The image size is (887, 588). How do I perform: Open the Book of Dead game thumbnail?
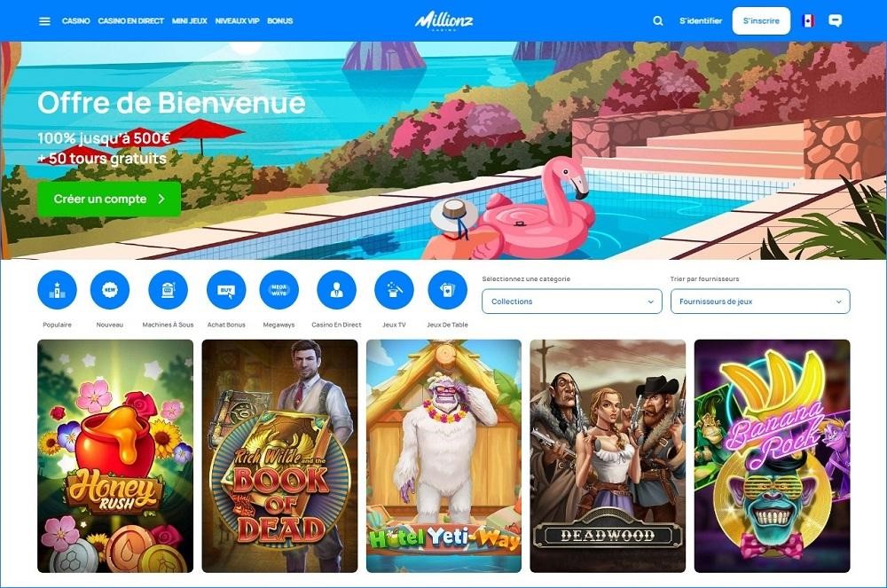pos(279,456)
